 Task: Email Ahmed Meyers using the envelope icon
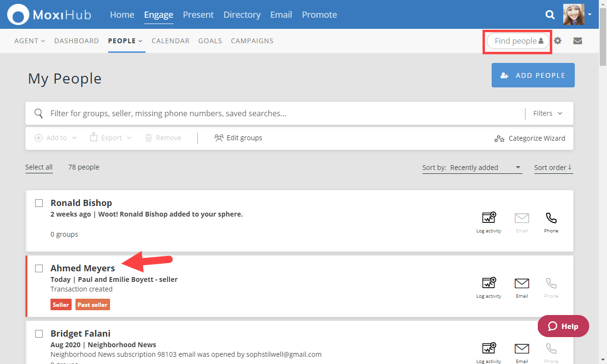point(522,286)
